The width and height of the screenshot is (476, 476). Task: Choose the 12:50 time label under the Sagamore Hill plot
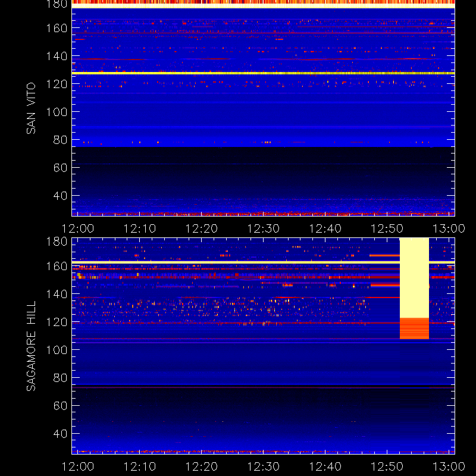coord(387,466)
